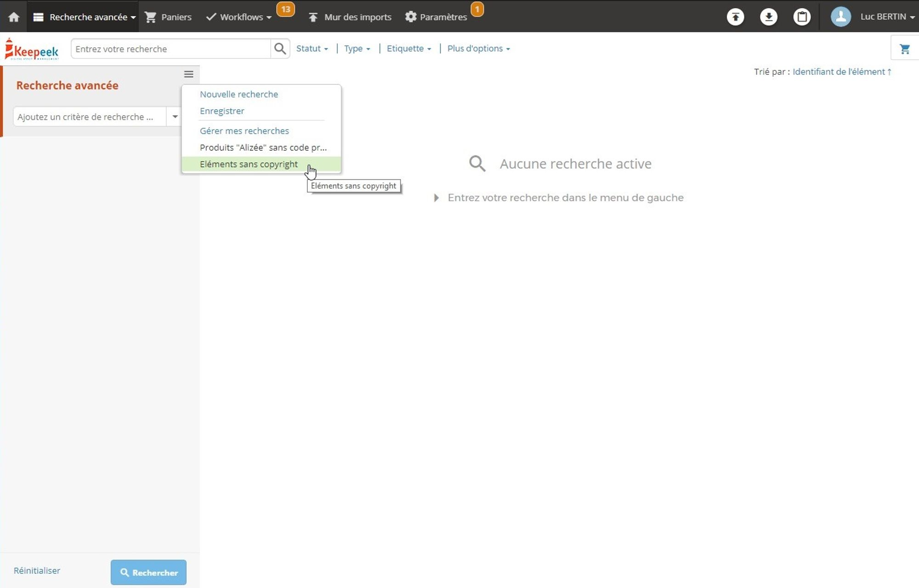919x588 pixels.
Task: Expand the Etiquette filter dropdown
Action: coord(408,49)
